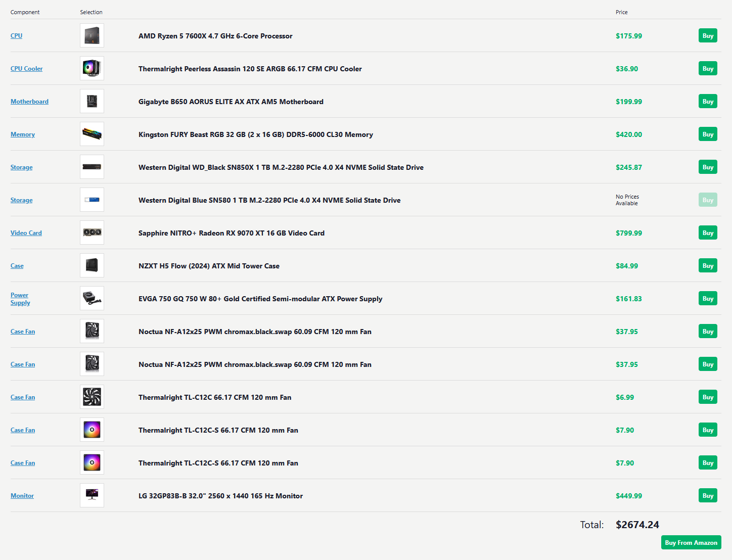732x560 pixels.
Task: Select the $161.83 power supply price
Action: 629,299
